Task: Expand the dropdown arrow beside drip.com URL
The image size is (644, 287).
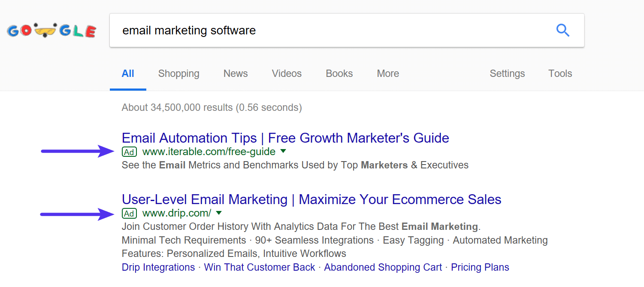Action: coord(219,213)
